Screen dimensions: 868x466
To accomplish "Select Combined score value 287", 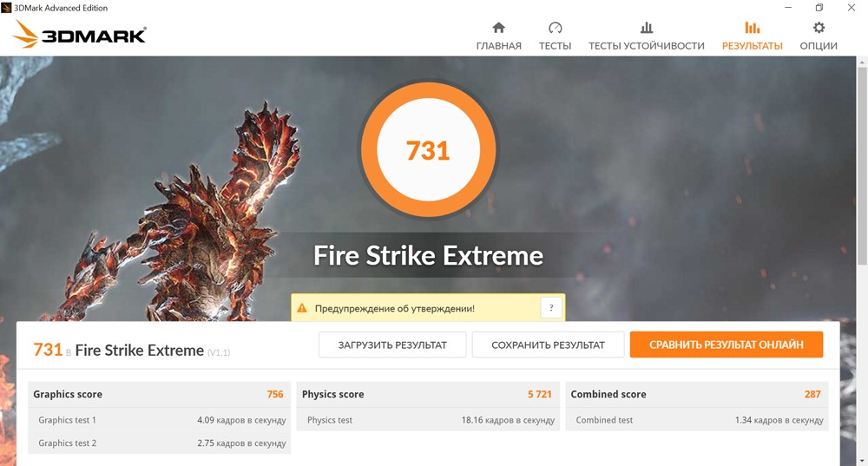I will tap(812, 394).
